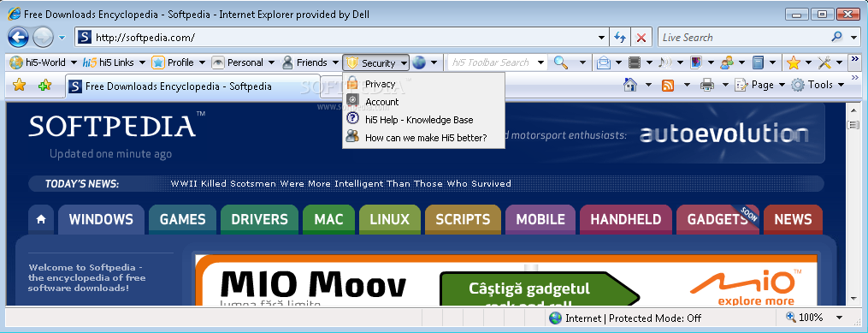Choose hi5 Help - Knowledge Base
The image size is (868, 333).
tap(423, 120)
